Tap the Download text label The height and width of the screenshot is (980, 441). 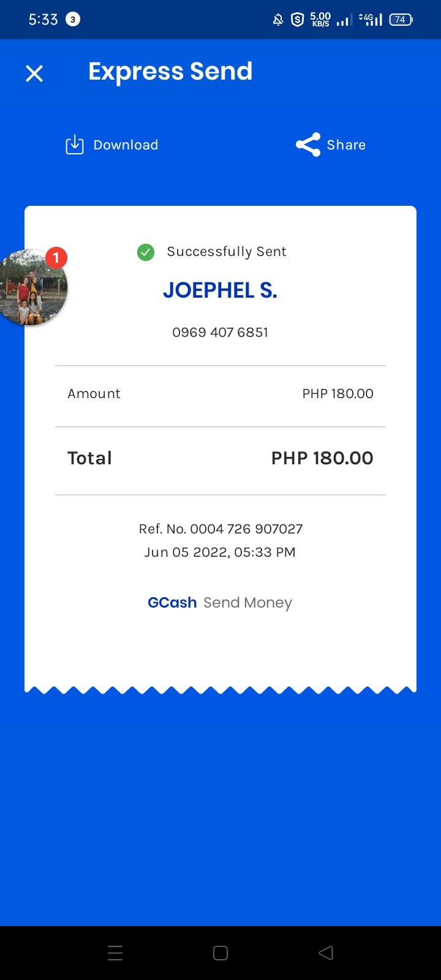point(126,145)
